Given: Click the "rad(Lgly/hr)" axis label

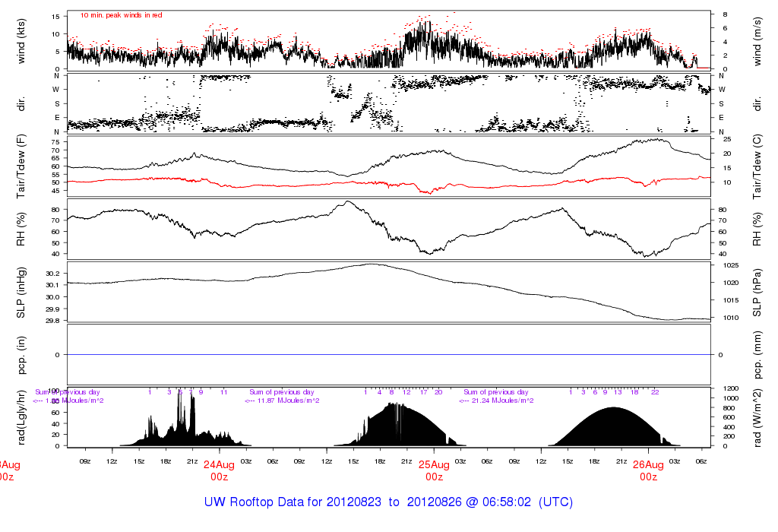Looking at the screenshot, I should pyautogui.click(x=21, y=417).
